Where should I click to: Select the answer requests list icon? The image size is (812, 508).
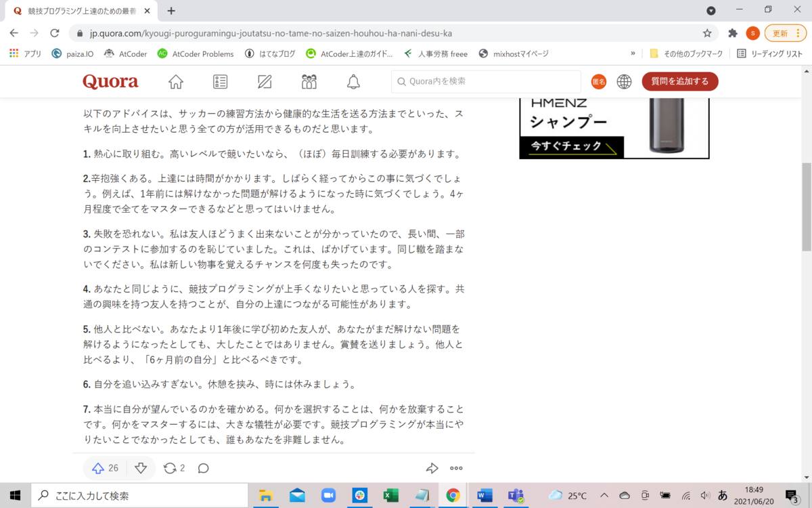220,81
